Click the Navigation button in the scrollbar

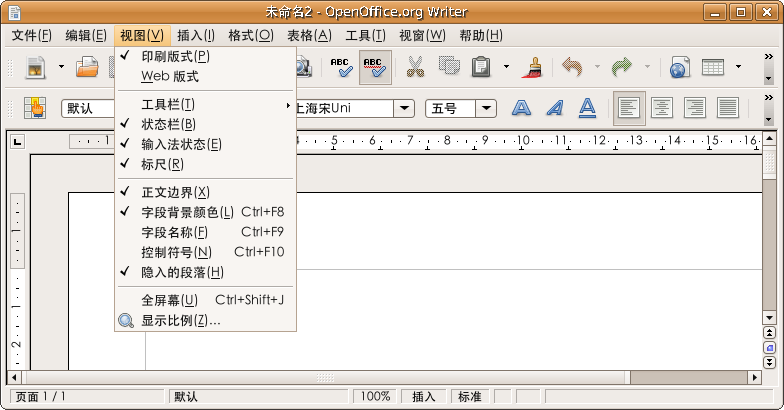[770, 348]
